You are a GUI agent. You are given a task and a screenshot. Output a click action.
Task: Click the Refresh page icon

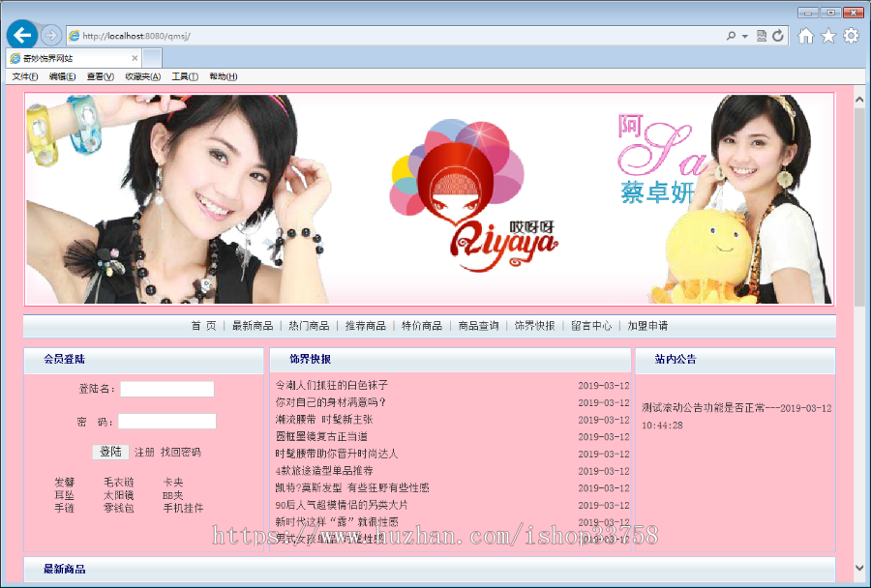[780, 35]
